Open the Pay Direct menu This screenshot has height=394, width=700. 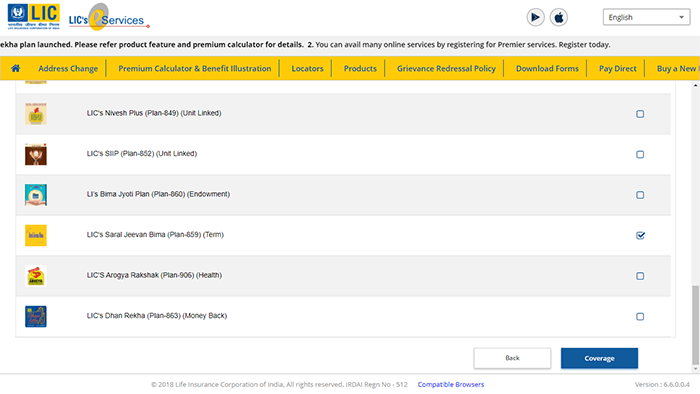coord(617,68)
